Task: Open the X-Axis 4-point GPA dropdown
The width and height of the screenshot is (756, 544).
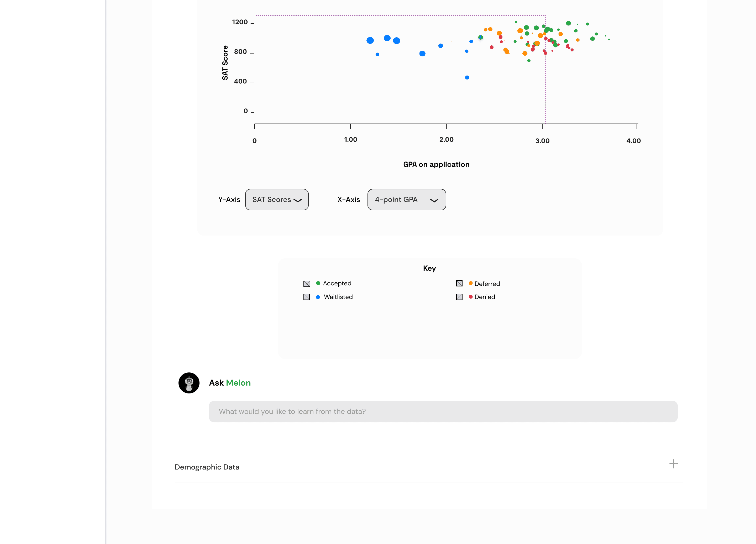Action: [406, 200]
